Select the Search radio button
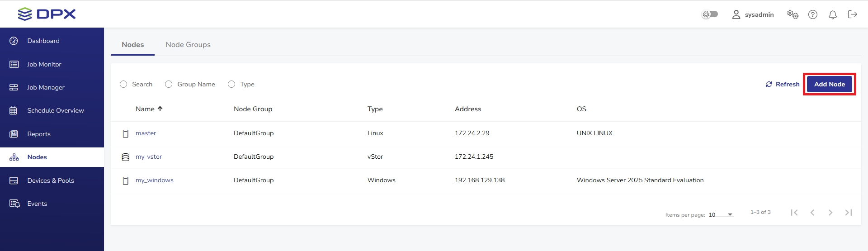868x251 pixels. (x=123, y=84)
